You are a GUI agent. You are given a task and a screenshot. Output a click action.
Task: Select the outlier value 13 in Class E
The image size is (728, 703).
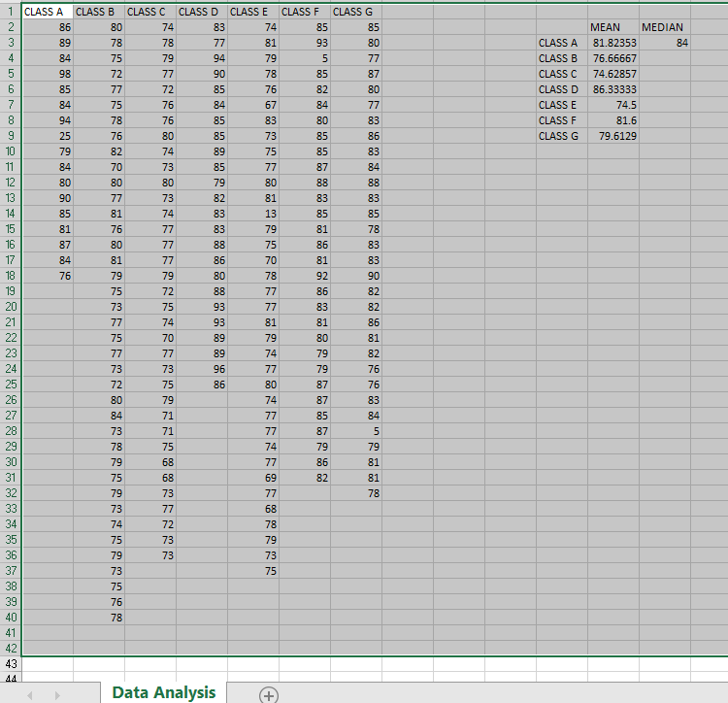[253, 214]
